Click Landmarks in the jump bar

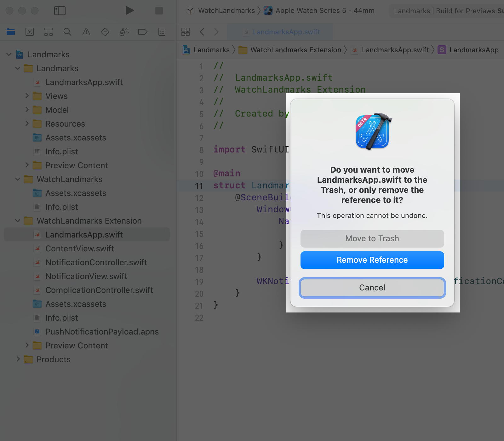click(211, 50)
